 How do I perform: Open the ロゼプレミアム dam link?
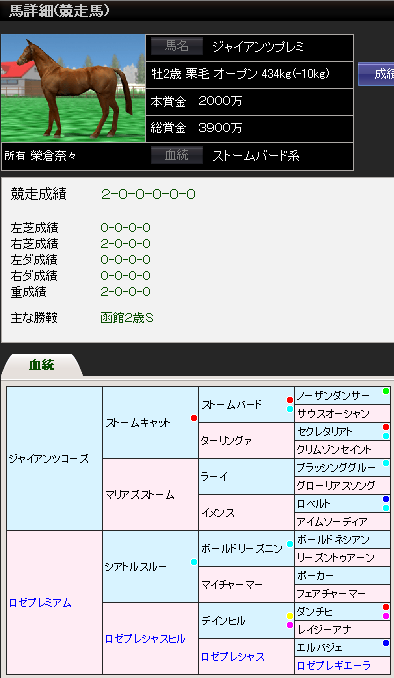tap(40, 603)
